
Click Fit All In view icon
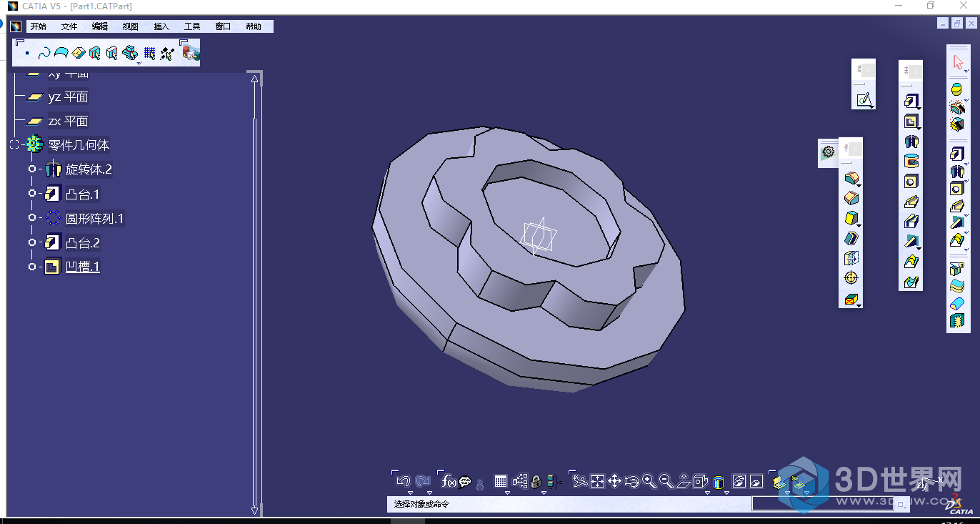(x=597, y=481)
